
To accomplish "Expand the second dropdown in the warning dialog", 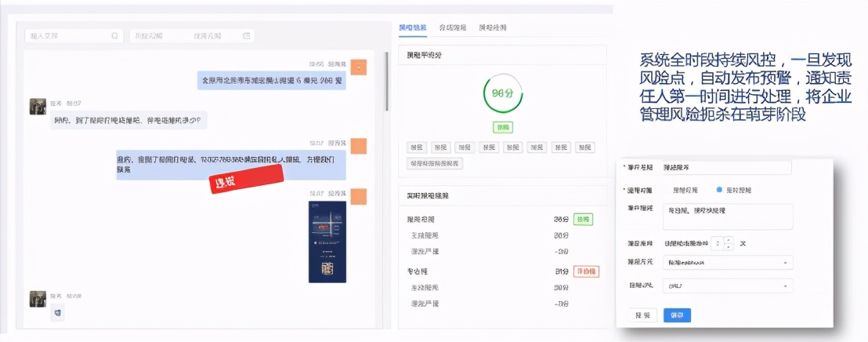I will [x=728, y=286].
